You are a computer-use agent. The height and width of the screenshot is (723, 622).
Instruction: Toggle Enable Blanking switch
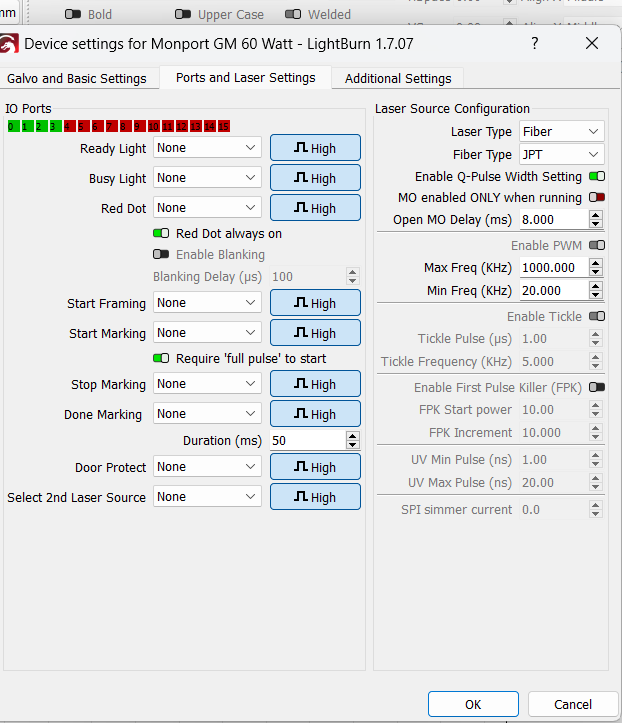[161, 254]
